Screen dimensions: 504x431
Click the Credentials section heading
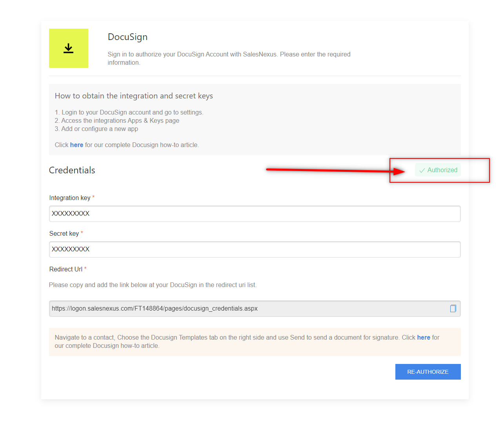click(x=72, y=170)
